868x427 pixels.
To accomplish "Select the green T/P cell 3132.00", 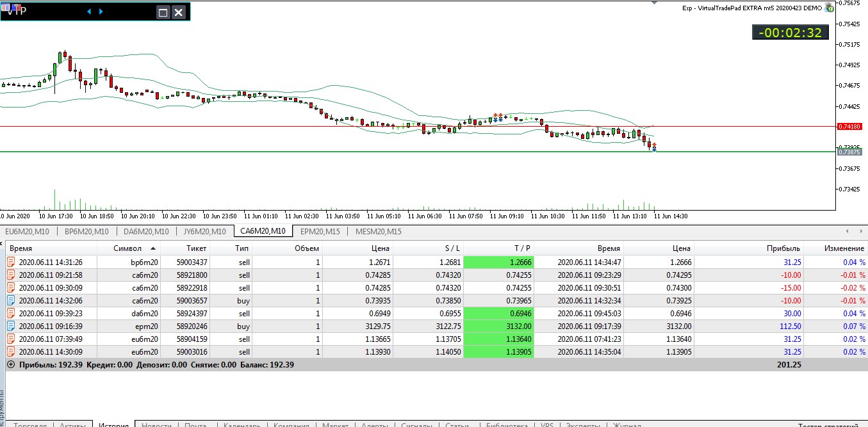I will pos(499,326).
